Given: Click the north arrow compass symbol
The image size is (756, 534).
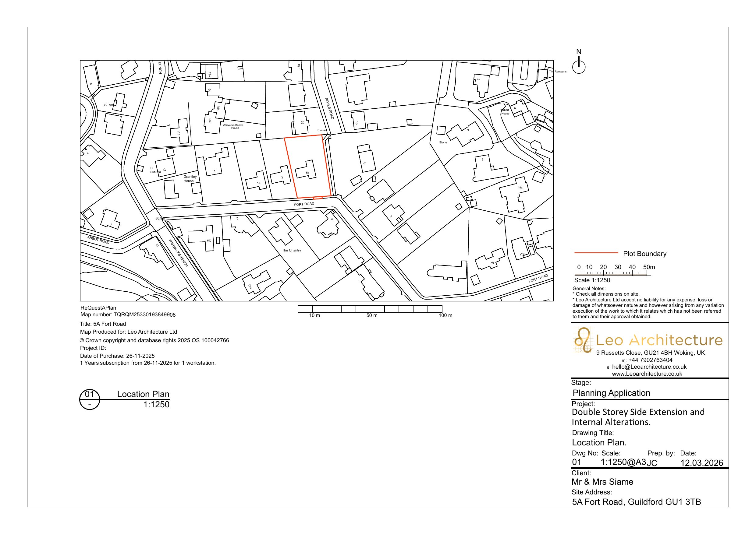Looking at the screenshot, I should [579, 68].
